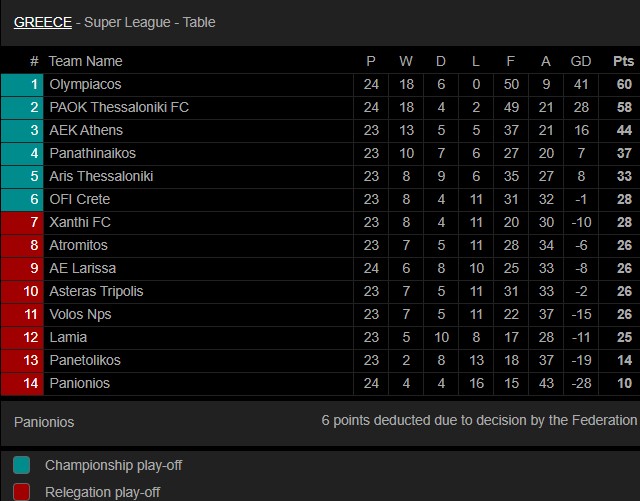Click the Team Name column header

click(85, 61)
